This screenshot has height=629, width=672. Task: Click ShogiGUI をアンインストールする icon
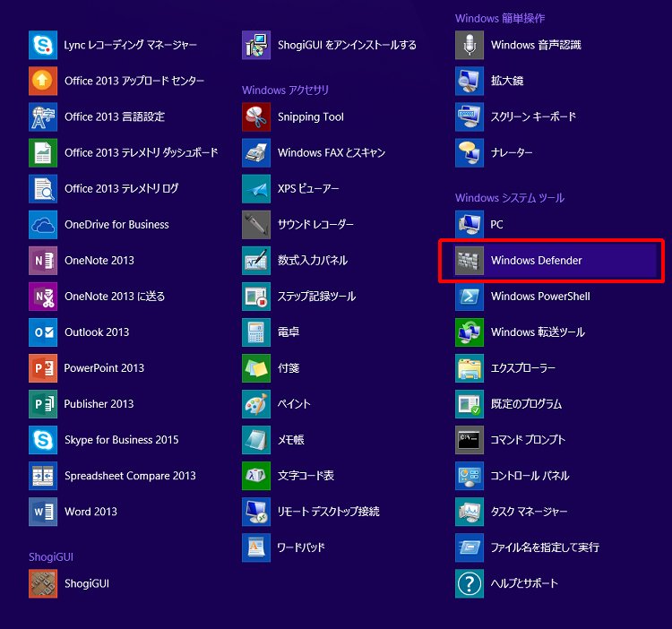click(256, 45)
